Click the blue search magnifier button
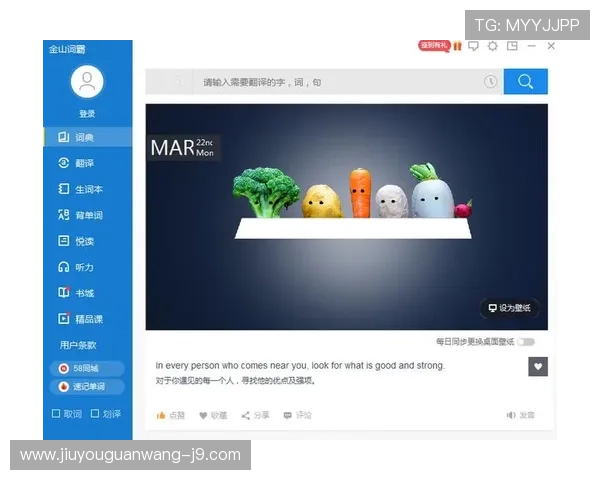This screenshot has width=600, height=480. (525, 82)
